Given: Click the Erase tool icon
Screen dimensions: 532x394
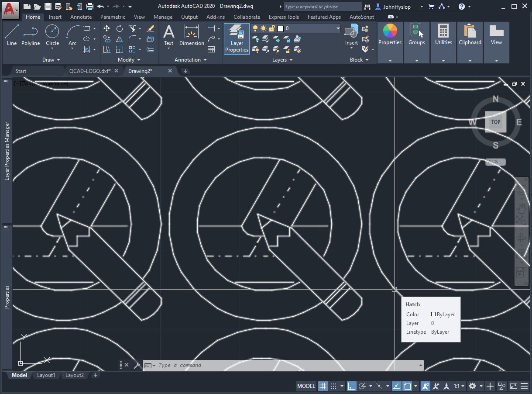Looking at the screenshot, I should (150, 28).
